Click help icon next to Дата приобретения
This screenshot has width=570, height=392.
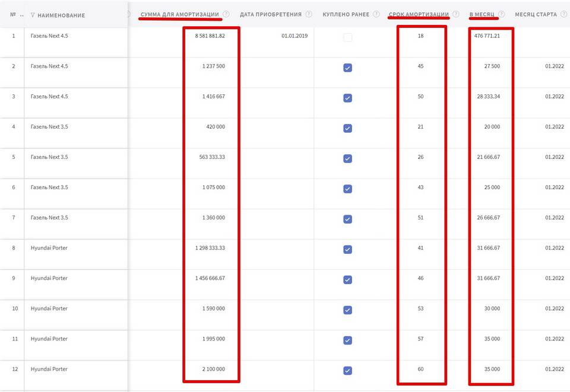point(309,14)
